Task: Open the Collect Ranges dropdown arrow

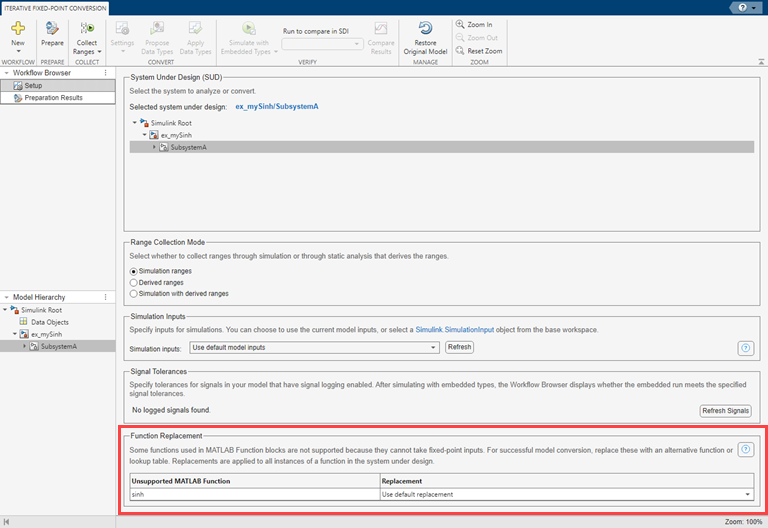Action: (99, 51)
